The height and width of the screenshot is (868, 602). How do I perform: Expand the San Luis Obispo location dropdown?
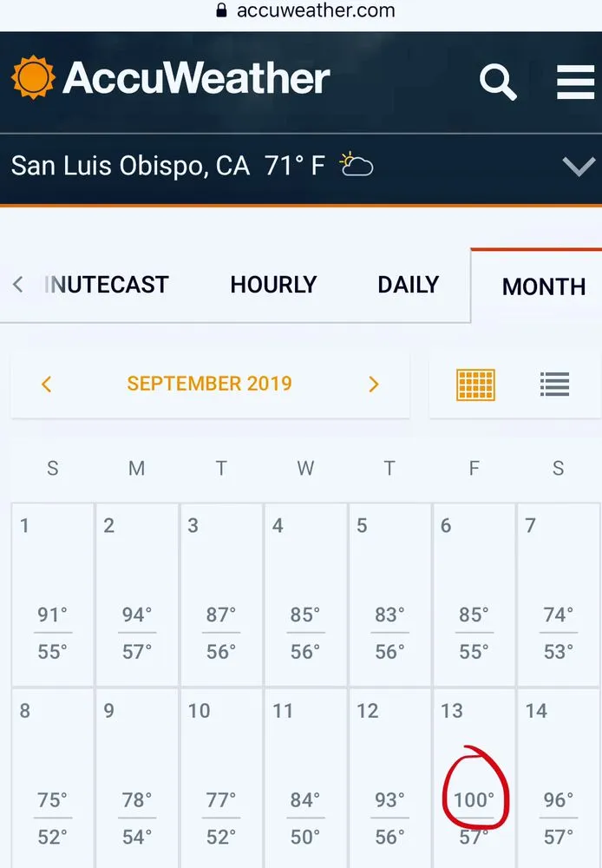tap(579, 166)
